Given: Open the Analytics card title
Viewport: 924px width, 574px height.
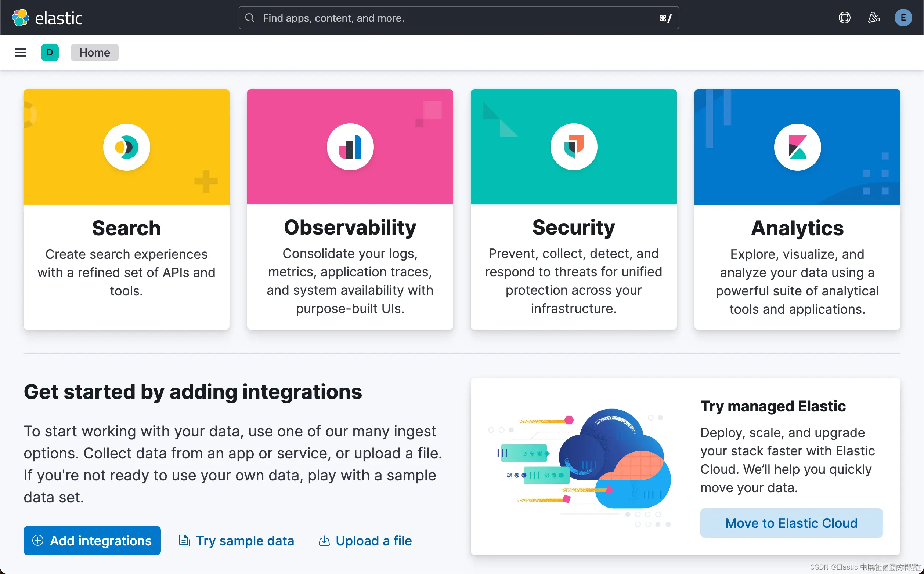Looking at the screenshot, I should [797, 228].
